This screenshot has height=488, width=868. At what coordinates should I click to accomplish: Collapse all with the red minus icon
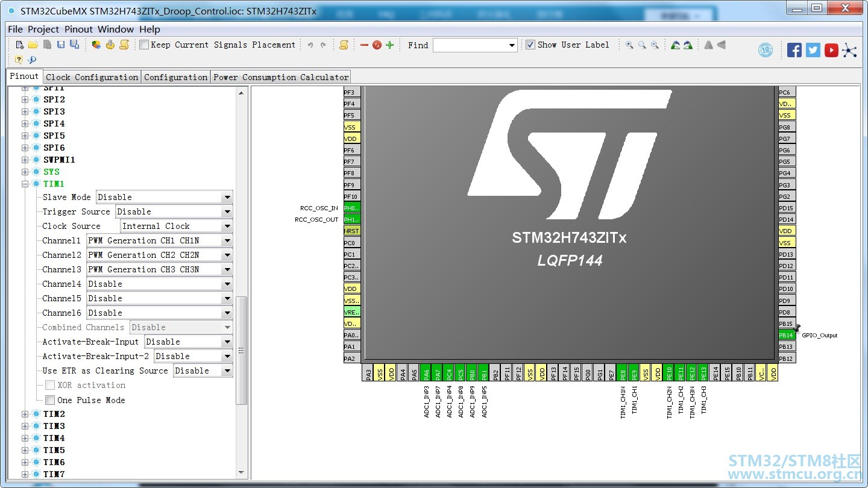coord(364,45)
